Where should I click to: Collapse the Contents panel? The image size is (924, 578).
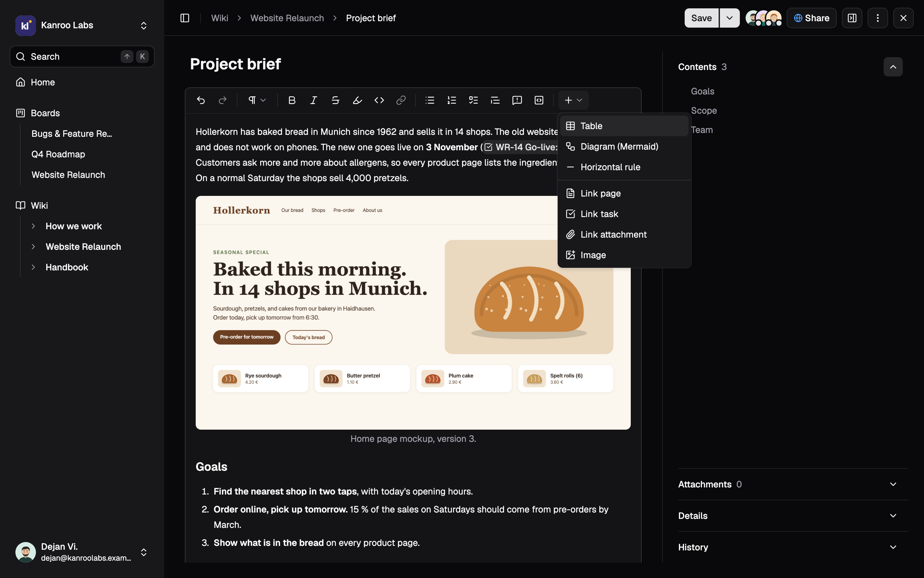pyautogui.click(x=893, y=67)
